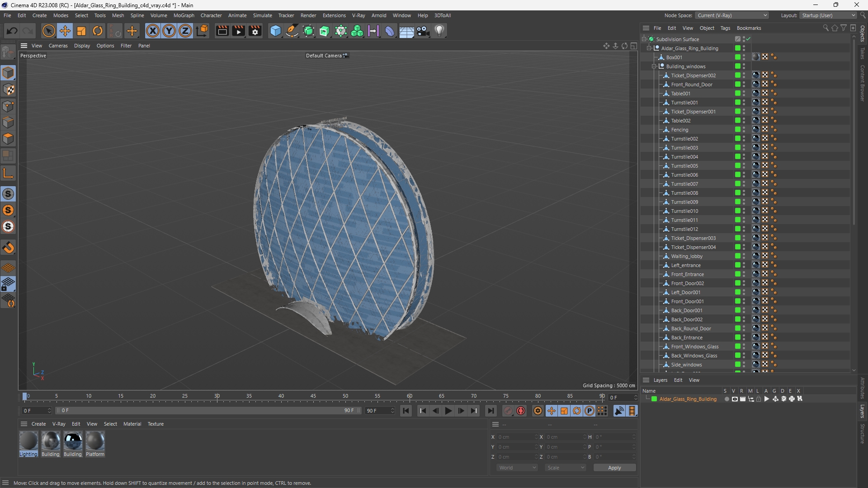Open Edit Render Settings icon
The width and height of the screenshot is (868, 488).
point(255,31)
